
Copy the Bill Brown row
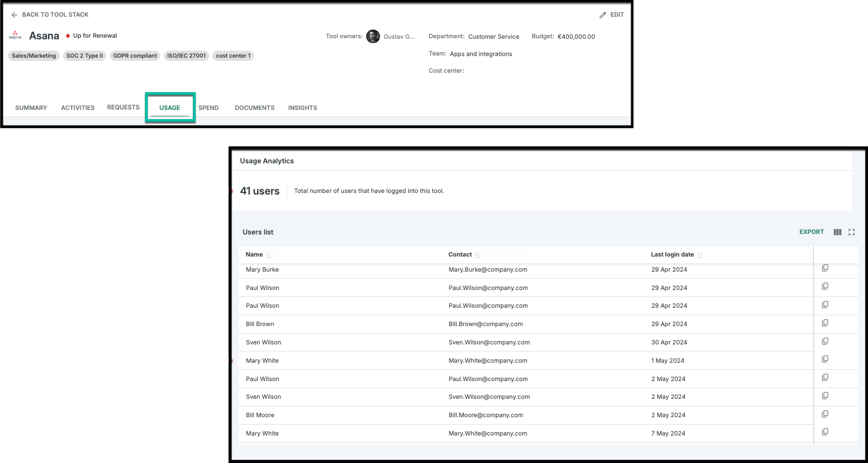pos(825,323)
